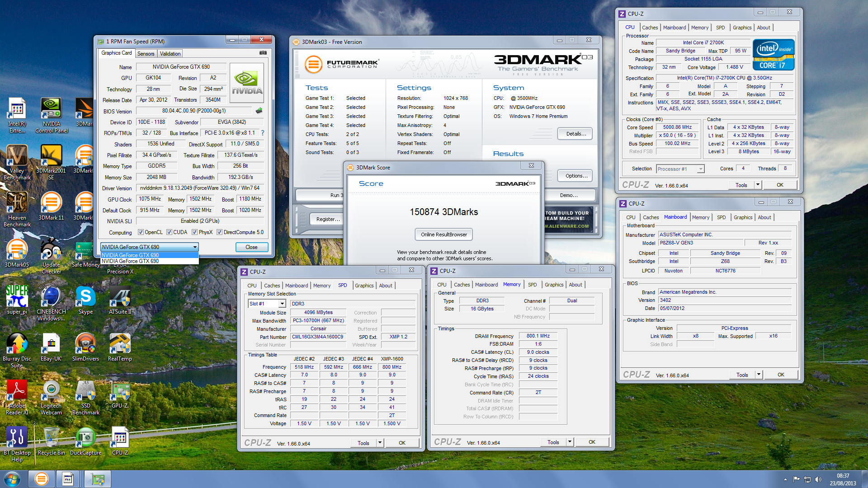Launch AI Suite II desktop icon
This screenshot has width=868, height=488.
(x=120, y=300)
